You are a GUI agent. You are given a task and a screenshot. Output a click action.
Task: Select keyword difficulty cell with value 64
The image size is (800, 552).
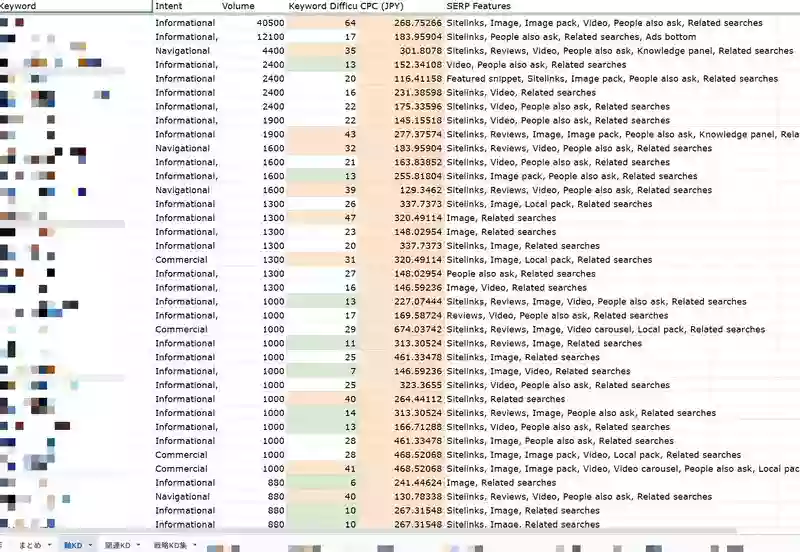click(x=322, y=23)
